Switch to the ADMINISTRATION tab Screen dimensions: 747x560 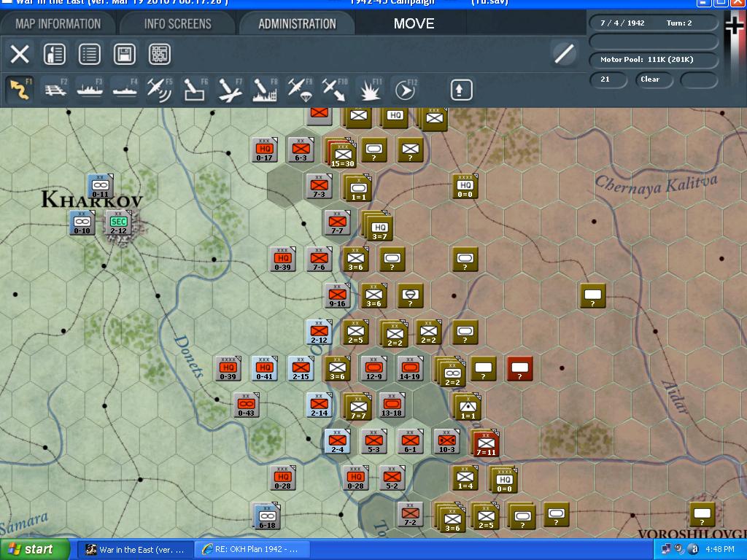tap(298, 24)
